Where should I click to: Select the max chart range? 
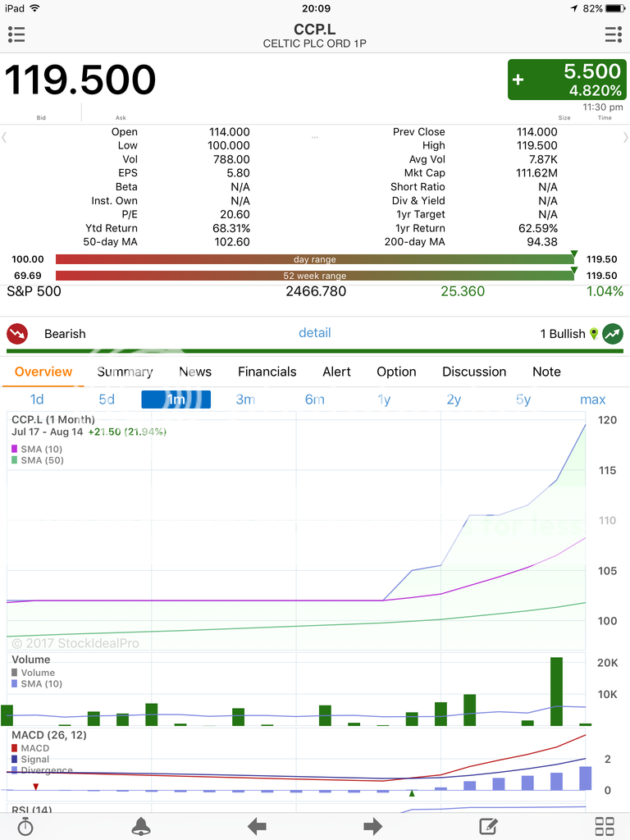pyautogui.click(x=592, y=399)
